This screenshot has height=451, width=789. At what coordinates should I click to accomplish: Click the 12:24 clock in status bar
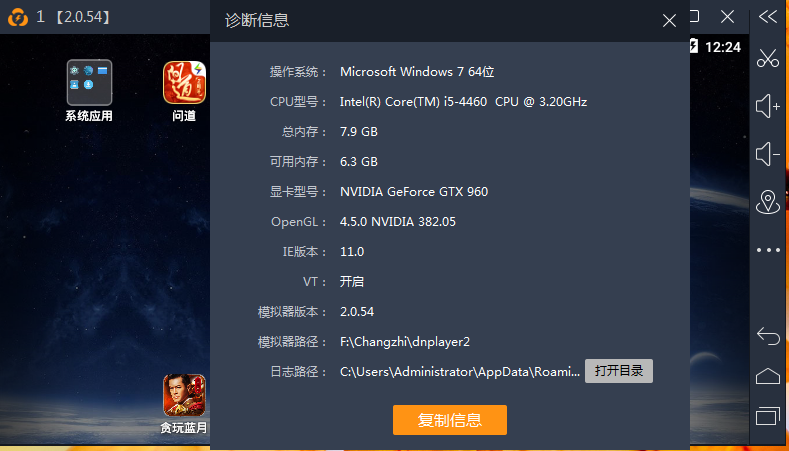tap(723, 47)
